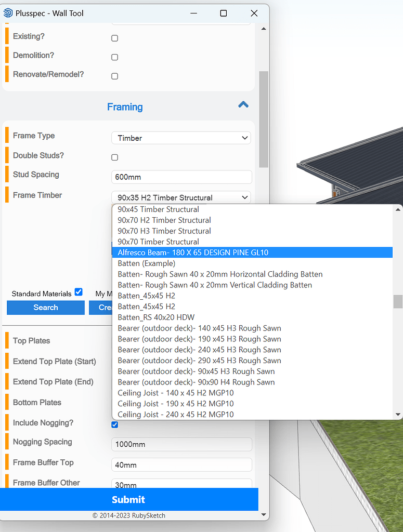This screenshot has height=532, width=403.
Task: Click the Submit button
Action: pos(128,499)
